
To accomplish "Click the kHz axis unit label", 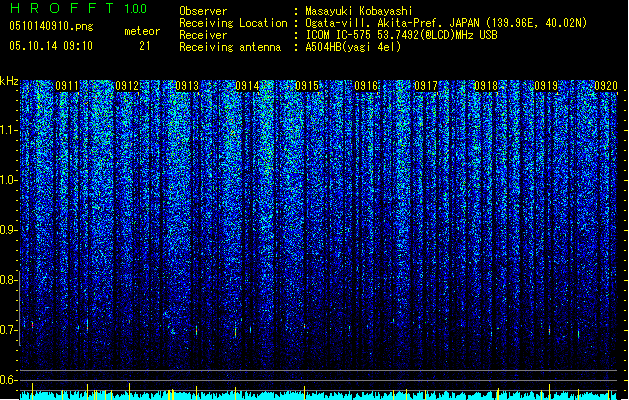I will 9,81.
